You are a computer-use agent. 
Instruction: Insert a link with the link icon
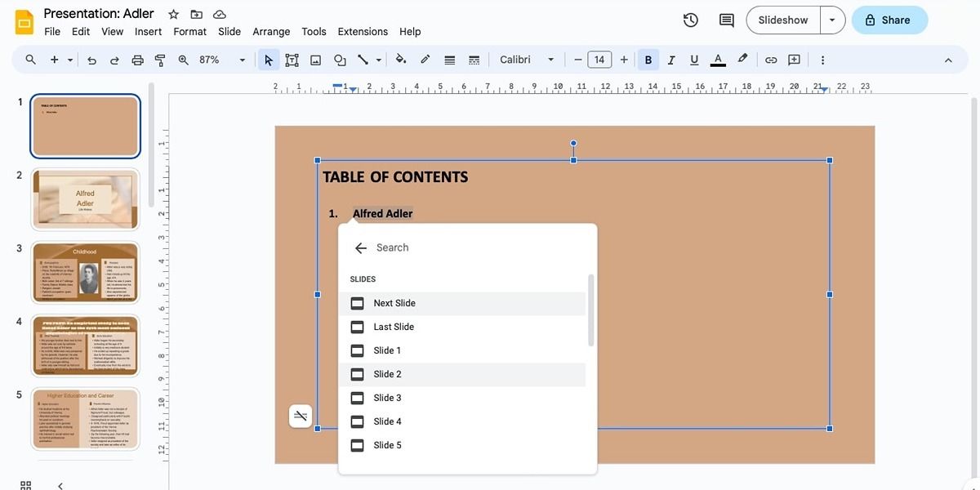[x=770, y=59]
